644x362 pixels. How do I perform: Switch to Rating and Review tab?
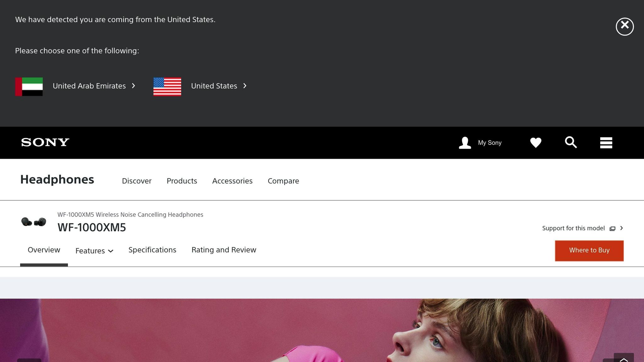[224, 250]
